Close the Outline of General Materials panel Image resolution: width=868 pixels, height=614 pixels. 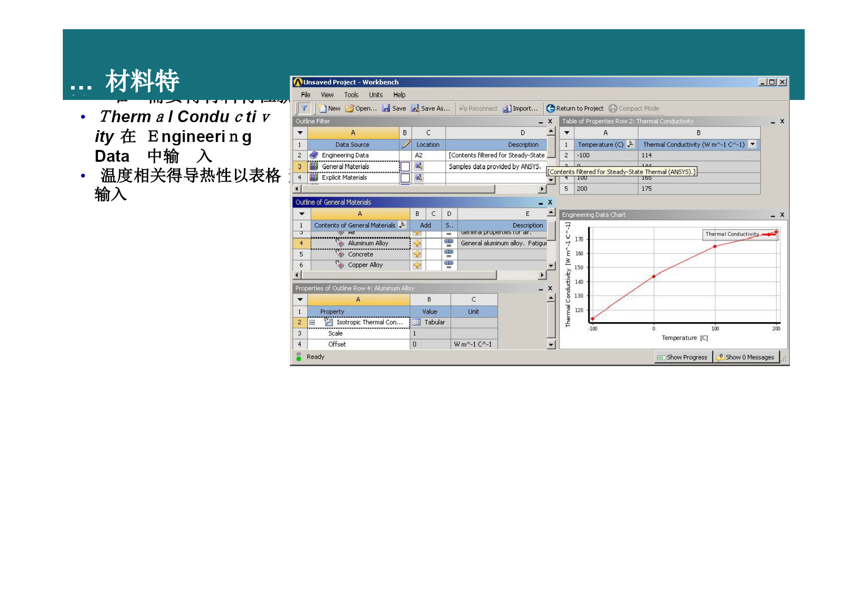[550, 202]
